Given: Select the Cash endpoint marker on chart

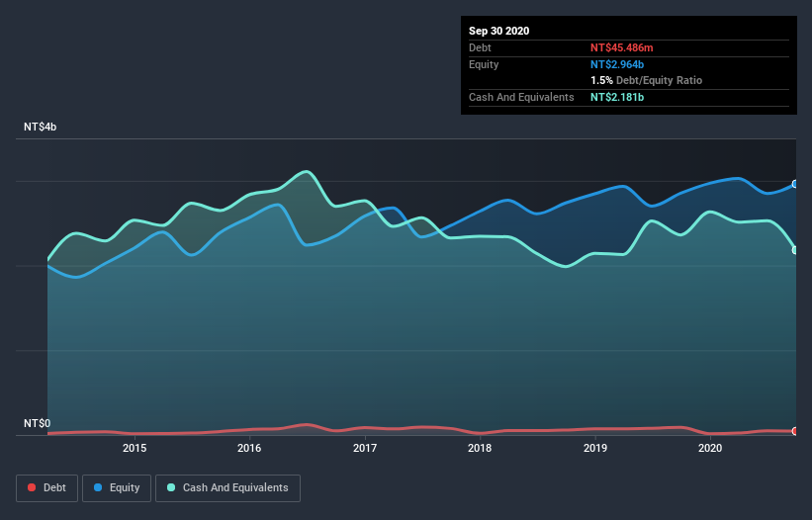Looking at the screenshot, I should tap(795, 250).
